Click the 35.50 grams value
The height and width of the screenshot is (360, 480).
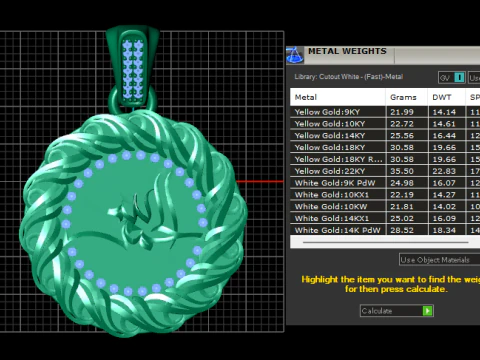click(402, 171)
